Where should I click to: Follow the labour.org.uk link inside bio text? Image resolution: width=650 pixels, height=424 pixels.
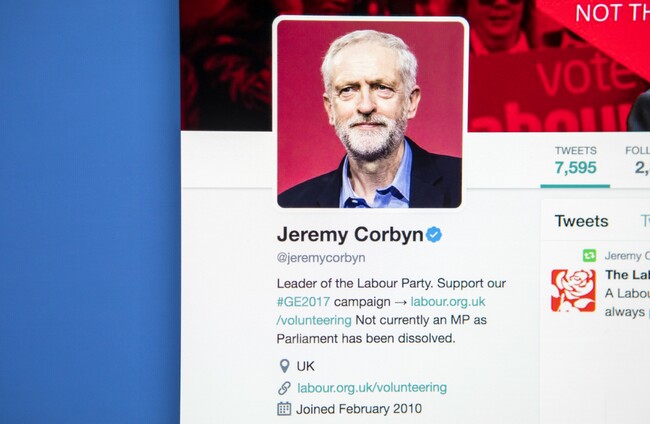[448, 301]
